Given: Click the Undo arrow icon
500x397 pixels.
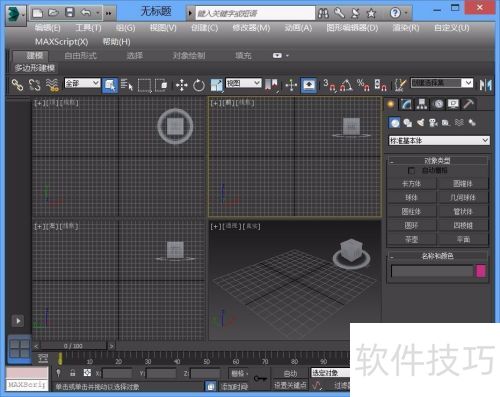Looking at the screenshot, I should [x=86, y=13].
